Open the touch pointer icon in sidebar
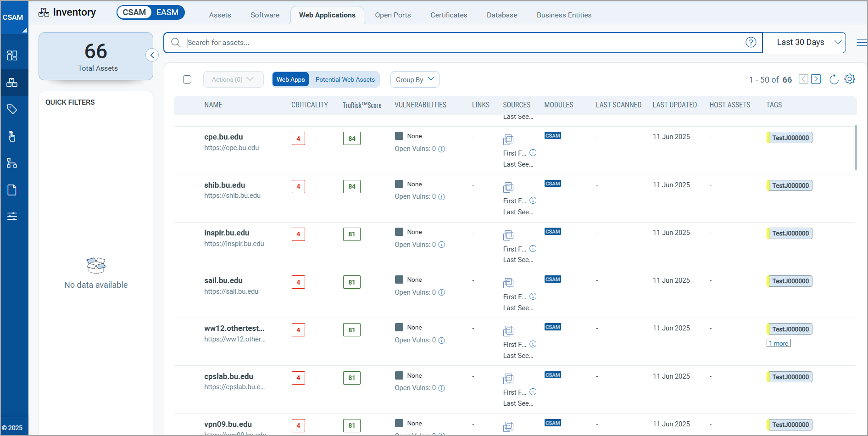Screen dimensions: 868x436 12,136
